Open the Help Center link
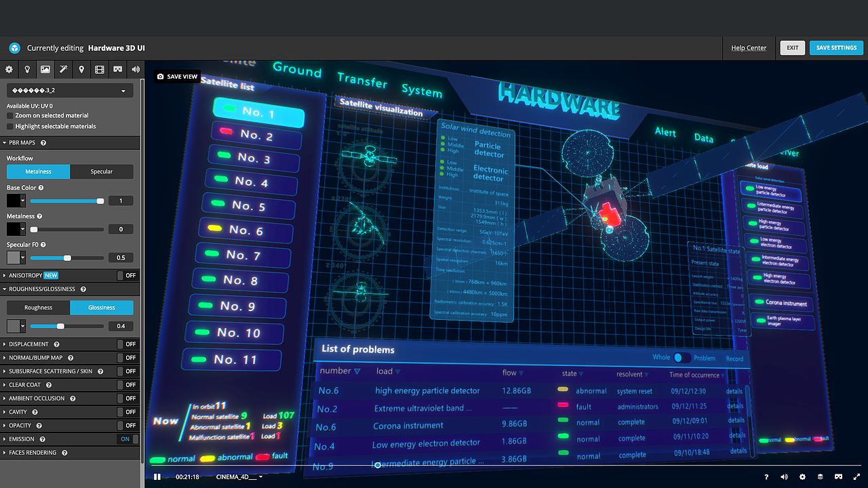868x488 pixels. (749, 48)
